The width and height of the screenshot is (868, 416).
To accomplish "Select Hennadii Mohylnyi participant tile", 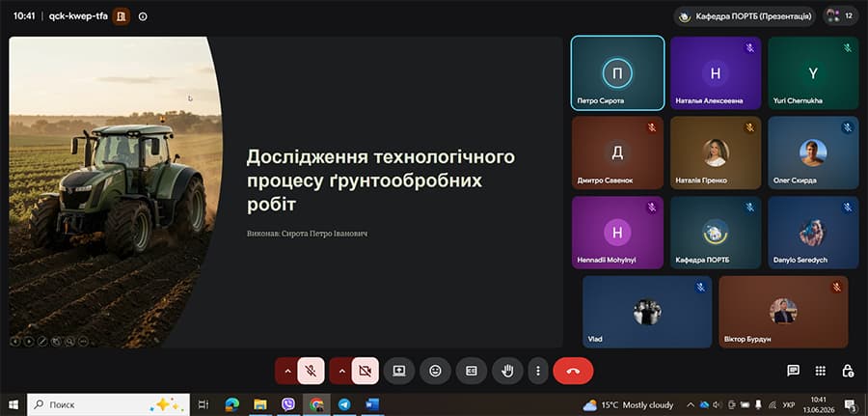I will [617, 233].
